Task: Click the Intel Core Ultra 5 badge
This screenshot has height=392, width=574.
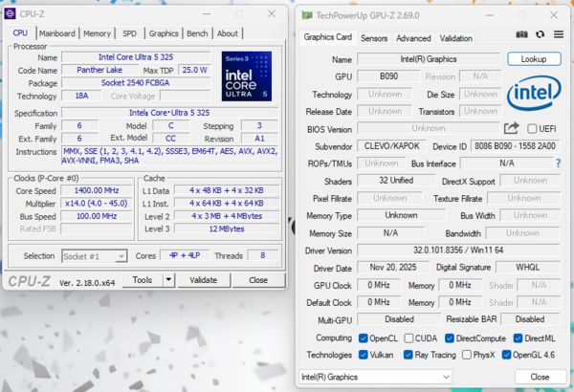Action: [x=247, y=76]
